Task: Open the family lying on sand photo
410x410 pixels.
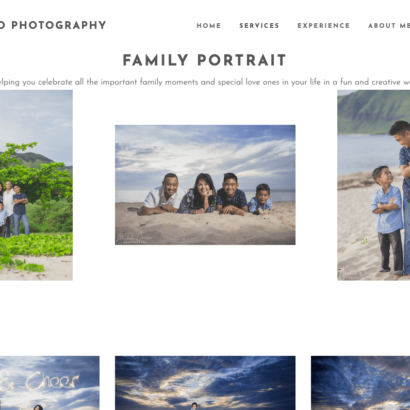Action: [x=205, y=185]
